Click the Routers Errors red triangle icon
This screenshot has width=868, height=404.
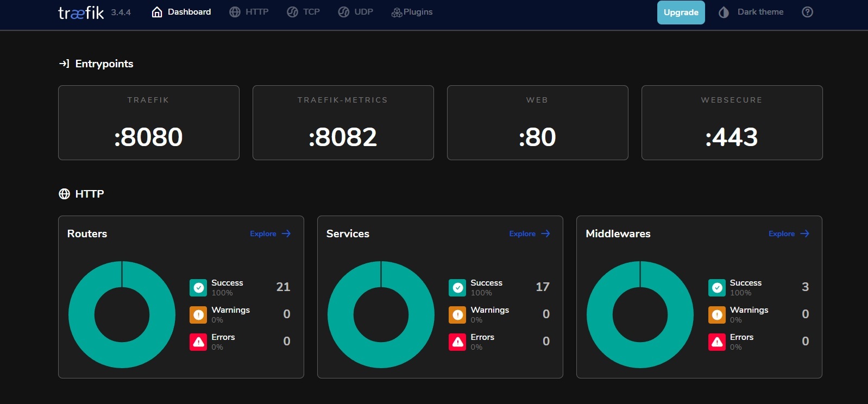tap(198, 342)
